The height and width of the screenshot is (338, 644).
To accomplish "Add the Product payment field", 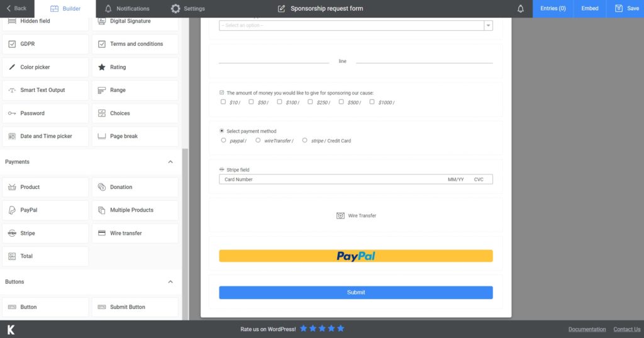I will [x=45, y=187].
